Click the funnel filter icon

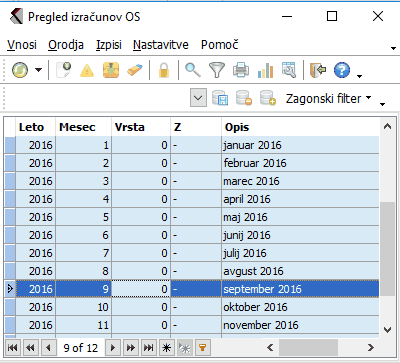click(217, 70)
